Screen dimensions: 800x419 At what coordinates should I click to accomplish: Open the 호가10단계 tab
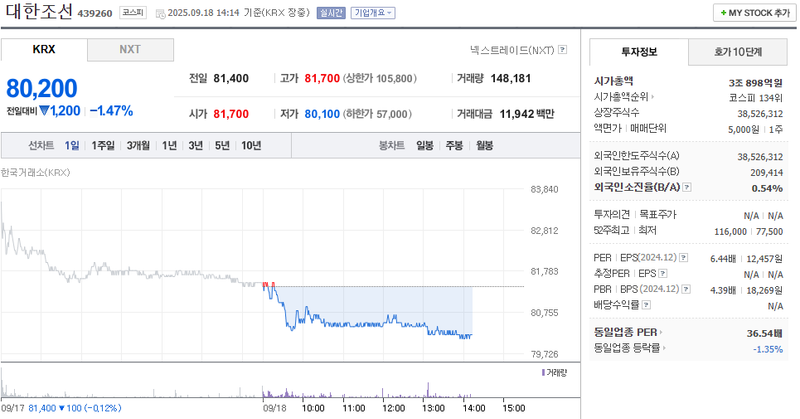(x=738, y=52)
